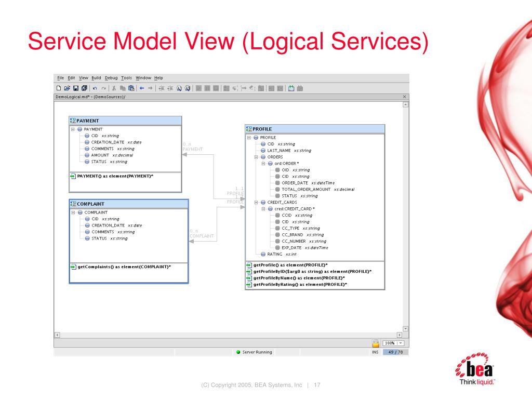Screen dimensions: 532x399
Task: Click the Open file toolbar icon
Action: tap(67, 88)
